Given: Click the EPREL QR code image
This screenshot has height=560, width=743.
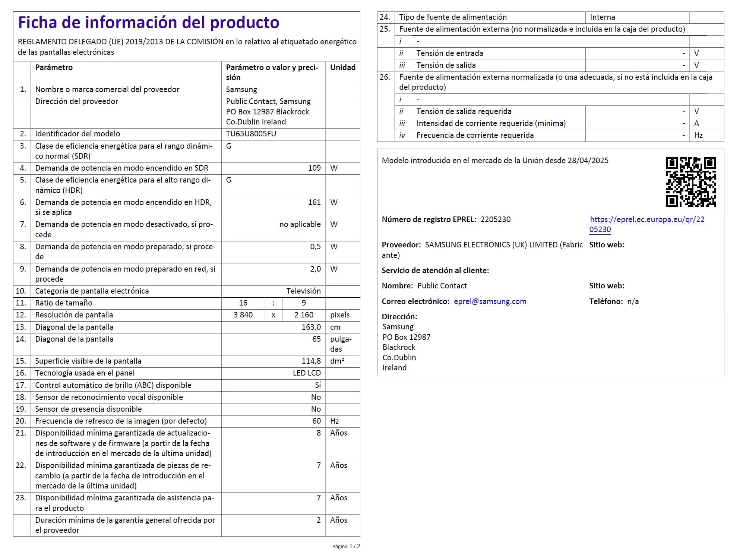Looking at the screenshot, I should pos(690,182).
